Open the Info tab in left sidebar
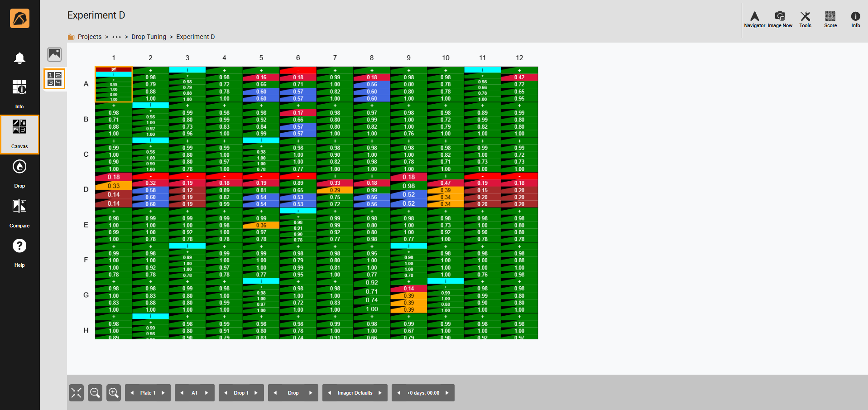The image size is (868, 410). (19, 94)
